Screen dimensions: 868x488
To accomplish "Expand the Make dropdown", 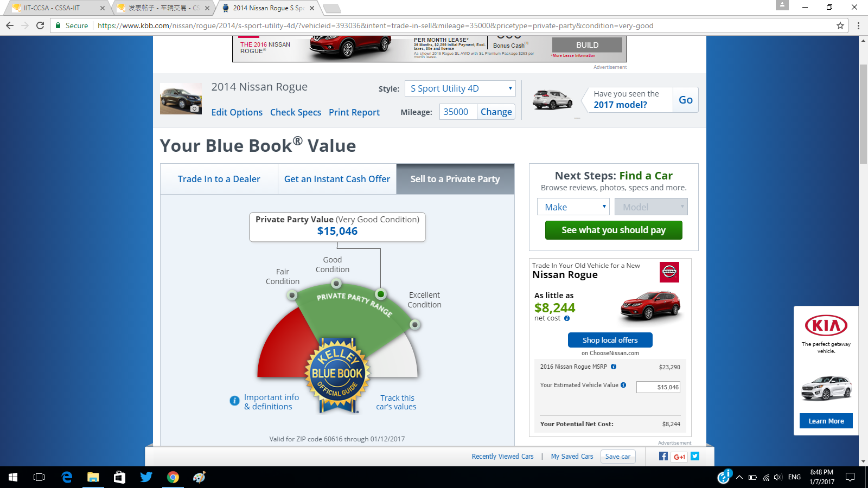I will 573,207.
